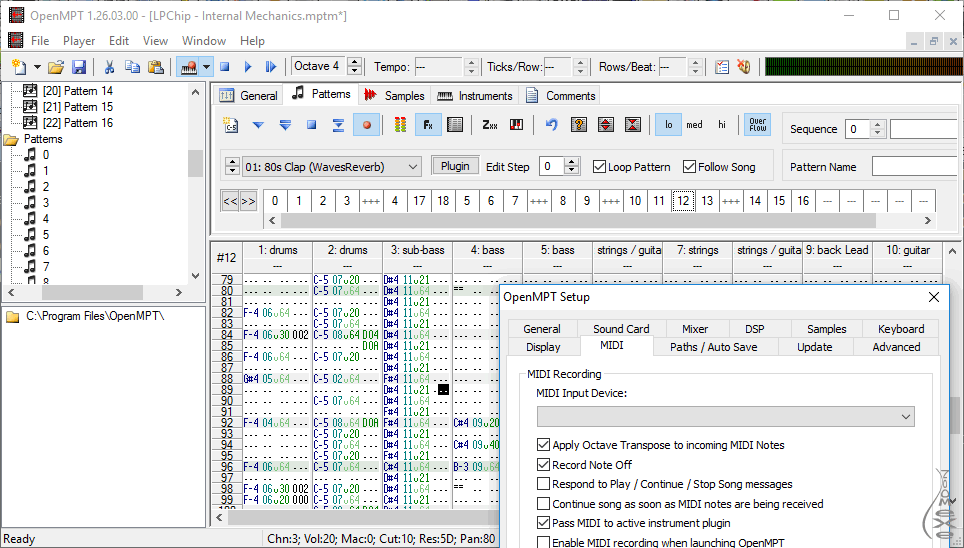Select the med detail level button

(x=695, y=125)
